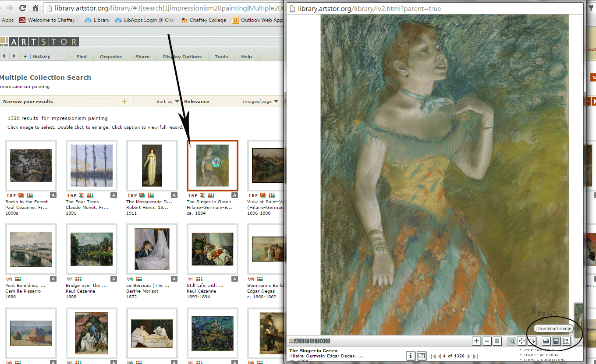Click presentation icon under The Masquerade Dress
The height and width of the screenshot is (364, 596).
(x=142, y=195)
